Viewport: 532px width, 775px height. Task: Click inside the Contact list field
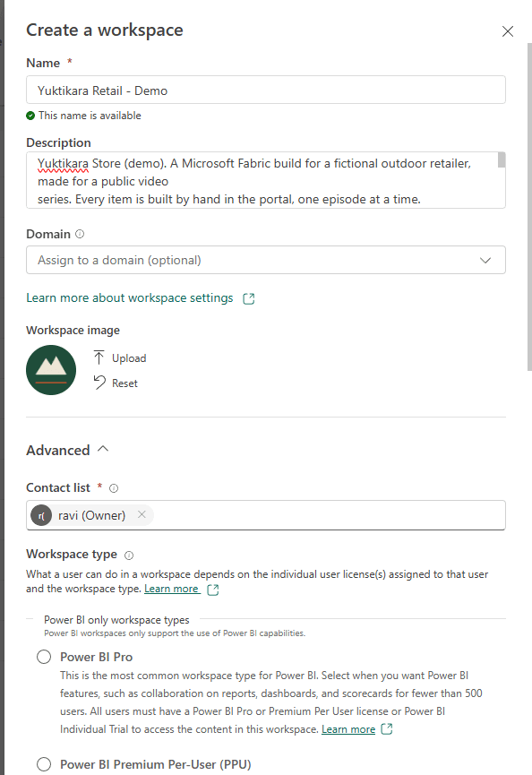pyautogui.click(x=266, y=515)
